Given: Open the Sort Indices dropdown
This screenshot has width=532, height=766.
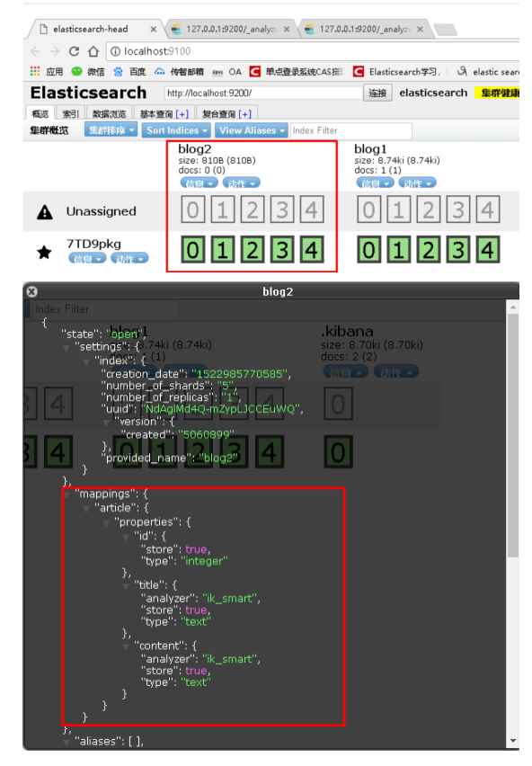Looking at the screenshot, I should [176, 130].
